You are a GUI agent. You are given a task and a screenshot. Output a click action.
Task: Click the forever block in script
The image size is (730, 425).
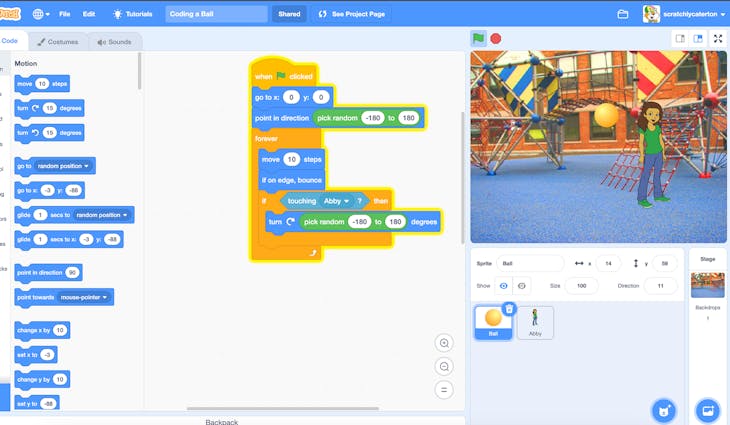(x=266, y=139)
